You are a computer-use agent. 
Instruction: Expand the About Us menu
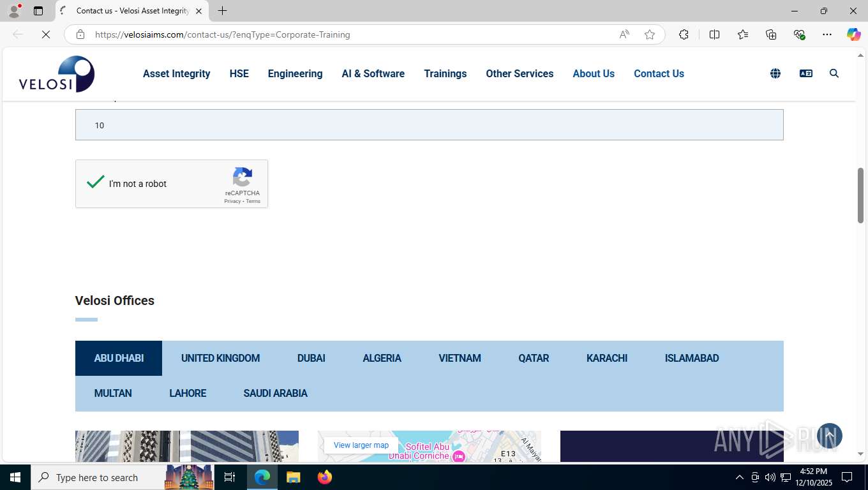pyautogui.click(x=594, y=73)
